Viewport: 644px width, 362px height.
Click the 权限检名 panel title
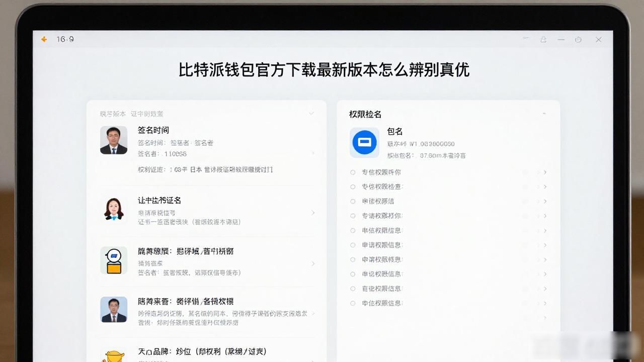pos(365,114)
